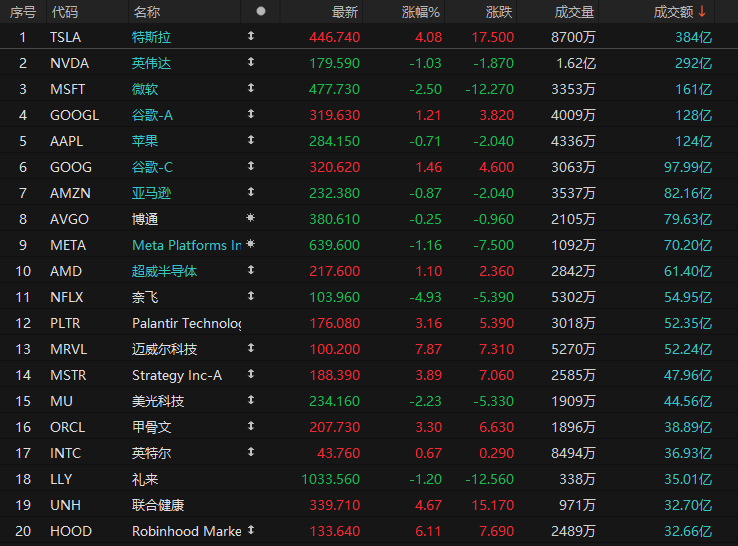Sort by the 最新 price column header
Viewport: 738px width, 546px height.
pos(345,12)
